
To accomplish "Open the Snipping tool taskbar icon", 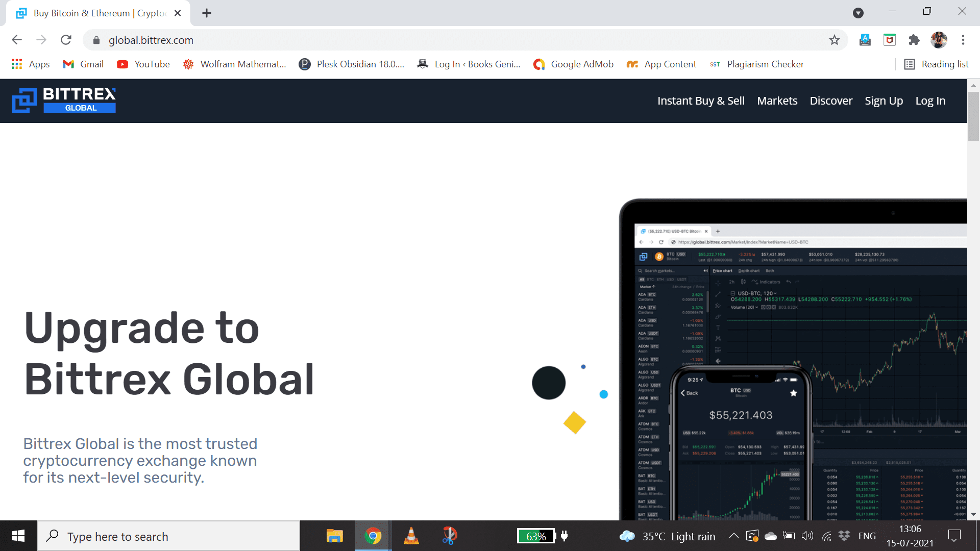I will pyautogui.click(x=449, y=536).
